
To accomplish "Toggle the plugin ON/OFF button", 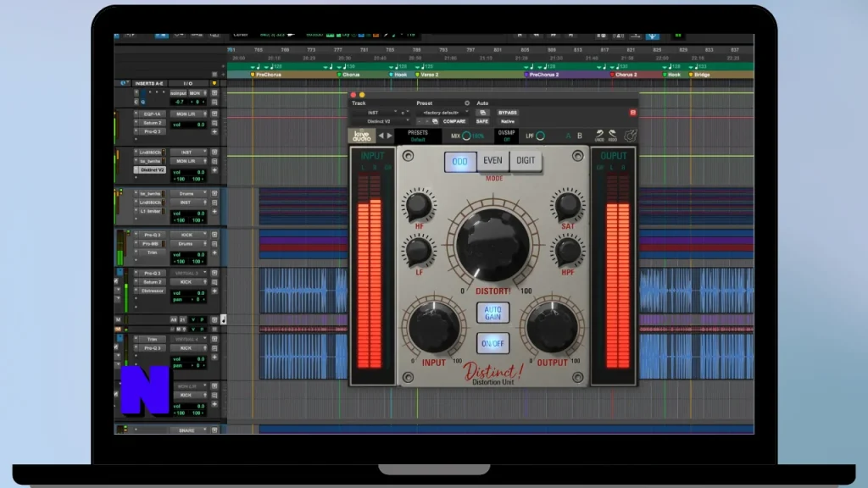I will [492, 344].
